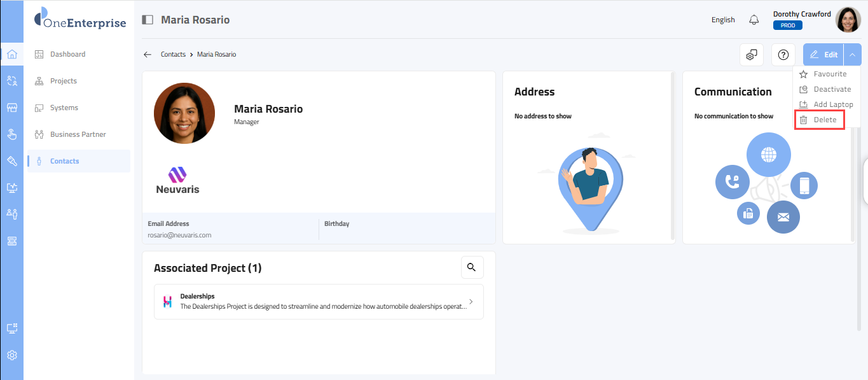The height and width of the screenshot is (380, 868).
Task: Click Dorothy Crawford's profile avatar
Action: [x=848, y=20]
